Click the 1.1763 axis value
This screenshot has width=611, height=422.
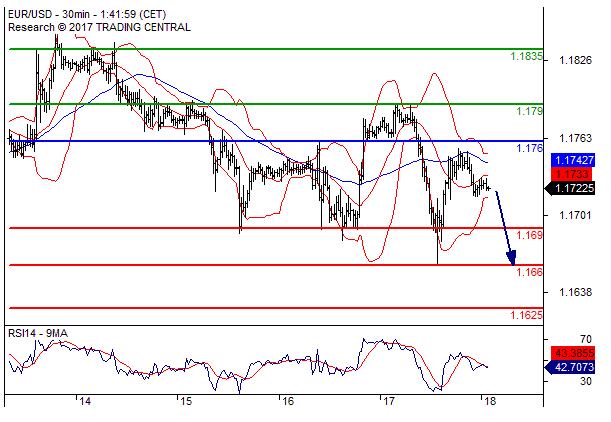pyautogui.click(x=575, y=138)
